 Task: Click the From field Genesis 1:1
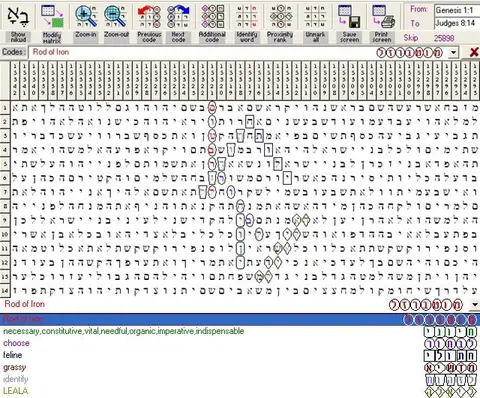(x=457, y=10)
